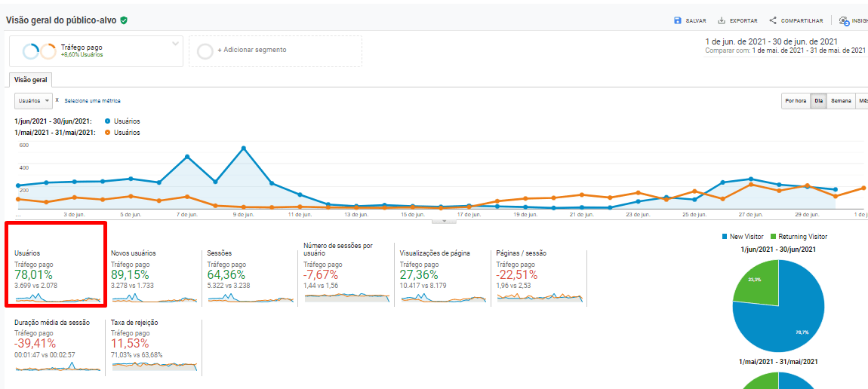This screenshot has height=389, width=868.
Task: Select the Visão geral tab
Action: (31, 80)
